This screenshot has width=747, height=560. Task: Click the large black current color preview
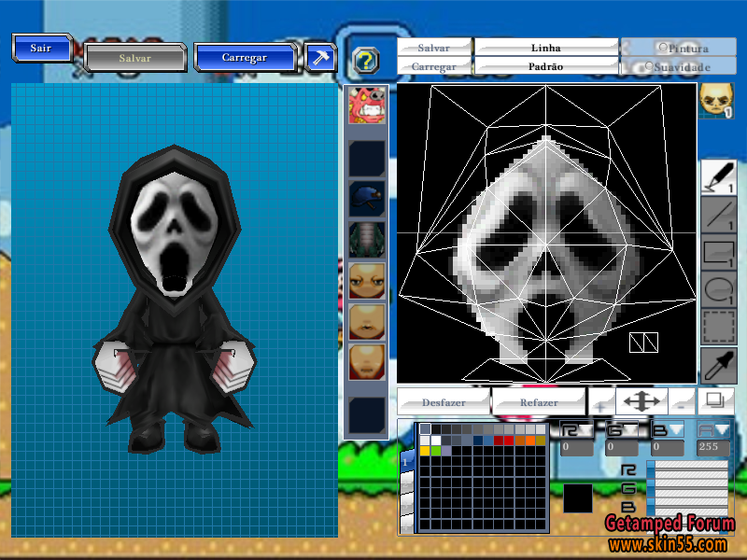point(578,498)
